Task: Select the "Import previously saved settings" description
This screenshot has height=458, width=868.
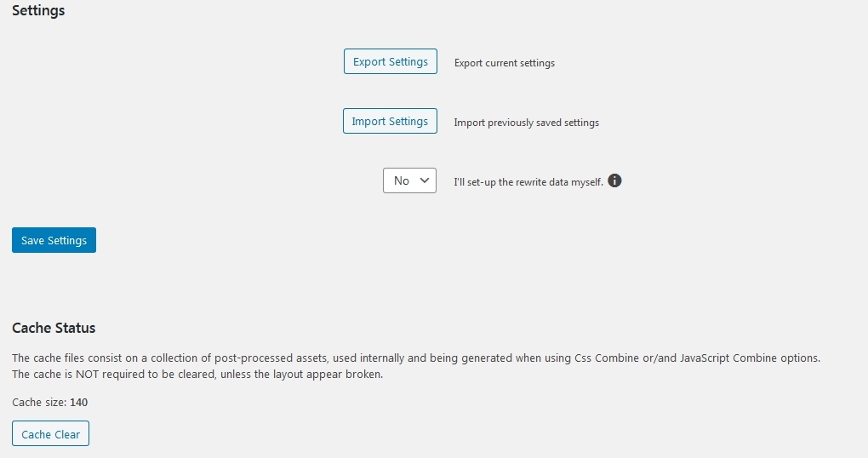Action: point(527,123)
